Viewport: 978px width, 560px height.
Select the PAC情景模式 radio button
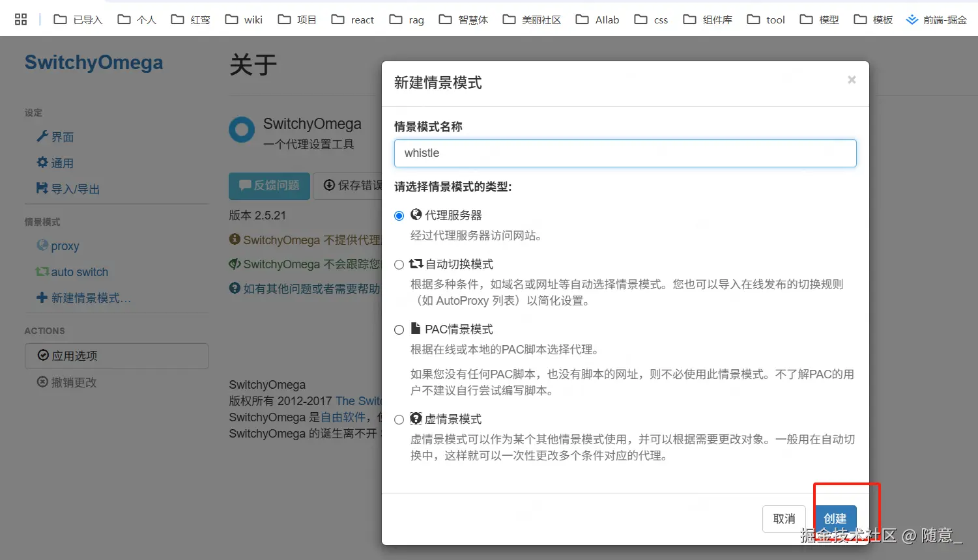click(399, 329)
